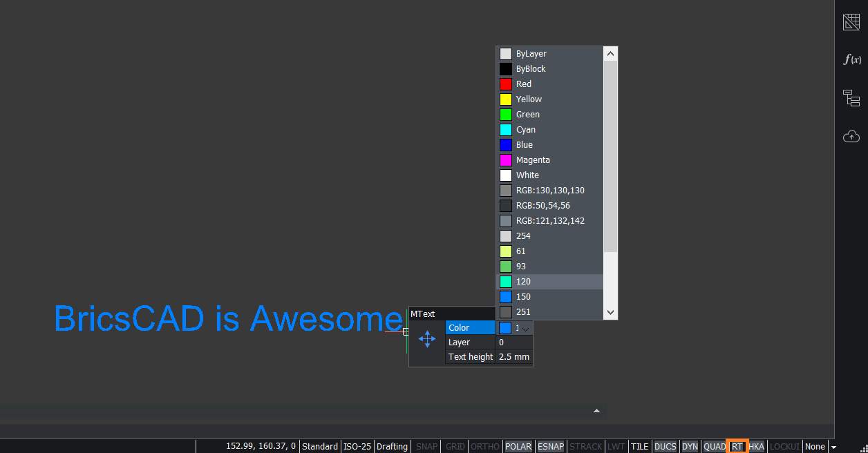Select color 254 in the list
Screen dimensions: 868x453
(x=550, y=236)
